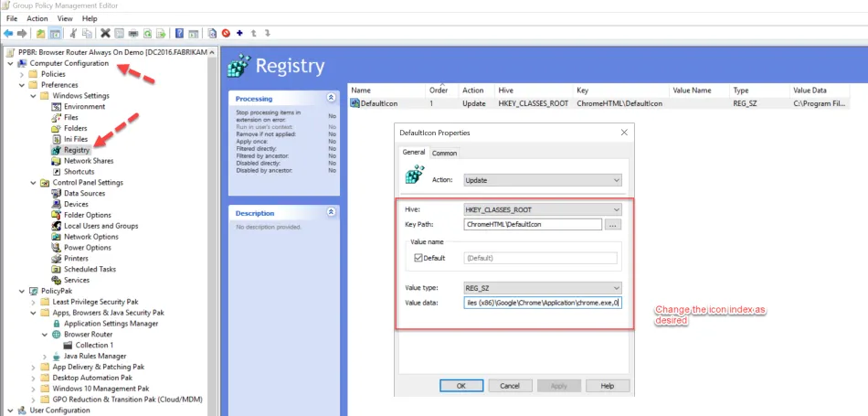Screen dimensions: 868x416
Task: Click the Key Path browse (...) button
Action: [x=613, y=224]
